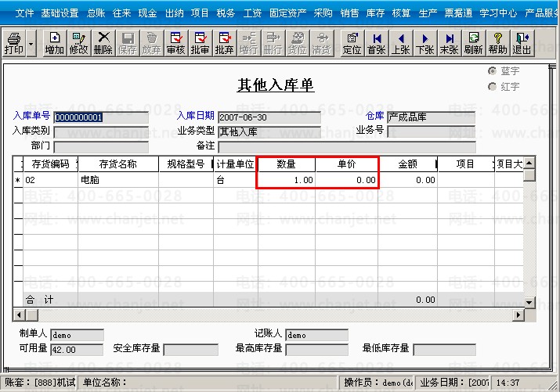Go to last voucher with 末张

(x=450, y=44)
